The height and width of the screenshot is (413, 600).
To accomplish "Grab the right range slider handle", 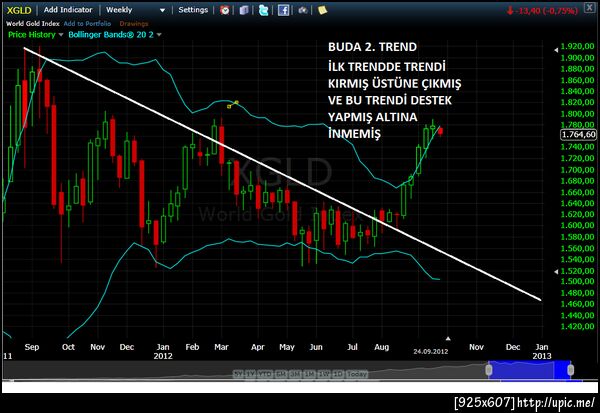I will coord(571,370).
